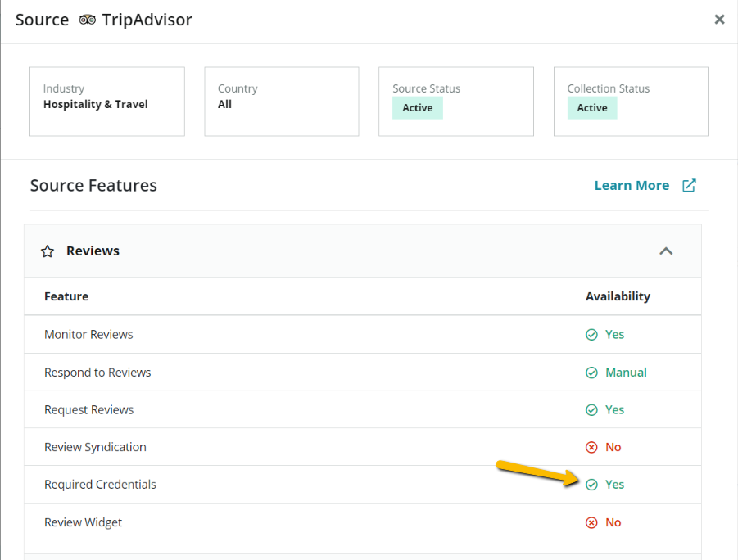
Task: Click the Monitor Reviews check icon
Action: click(x=591, y=335)
